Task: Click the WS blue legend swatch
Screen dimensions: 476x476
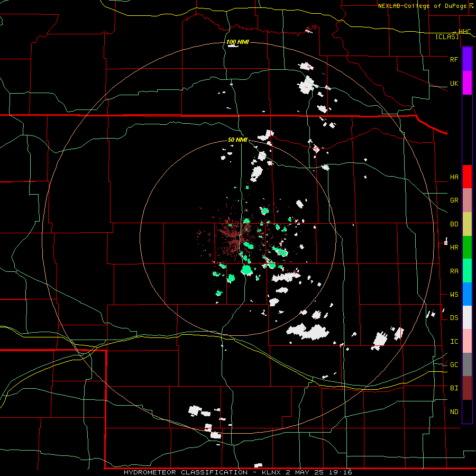Action: (x=467, y=294)
